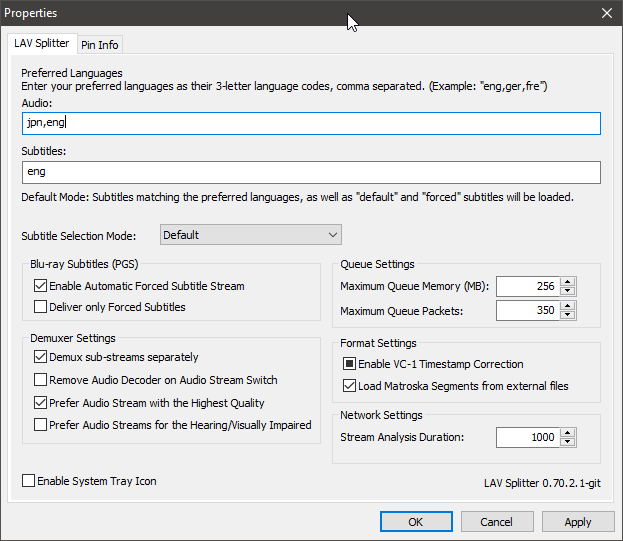This screenshot has width=623, height=541.
Task: Enable Prefer Audio Streams for Hearing/Visually Impaired
Action: tap(41, 425)
